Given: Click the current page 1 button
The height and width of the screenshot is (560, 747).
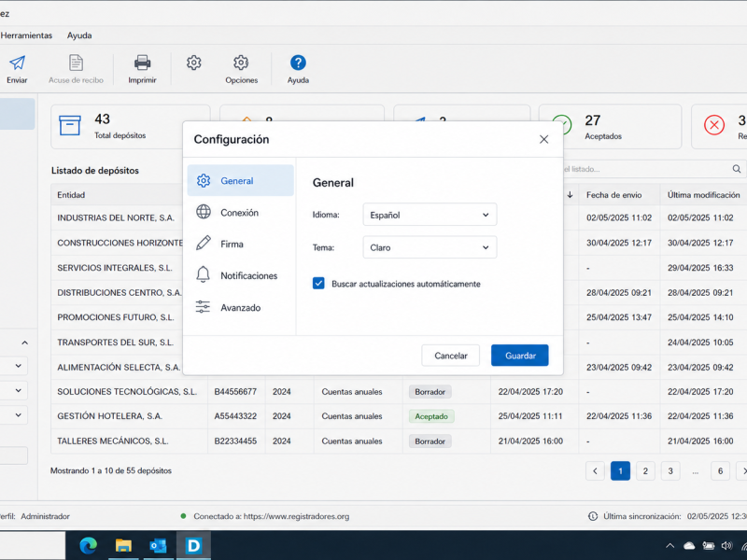Looking at the screenshot, I should [620, 471].
